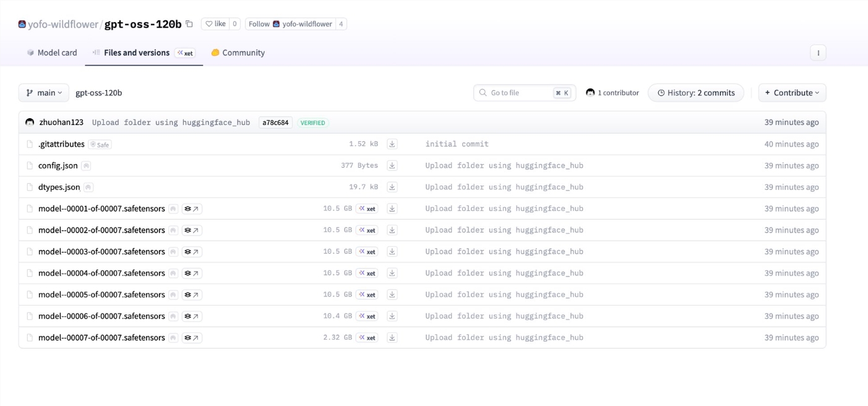Image resolution: width=868 pixels, height=406 pixels.
Task: Download config.json using its download icon
Action: 392,166
